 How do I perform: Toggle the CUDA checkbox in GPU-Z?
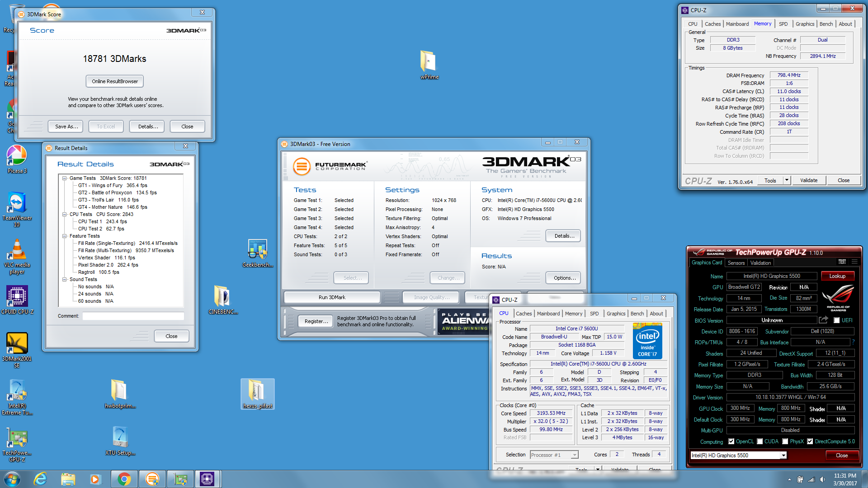tap(760, 441)
